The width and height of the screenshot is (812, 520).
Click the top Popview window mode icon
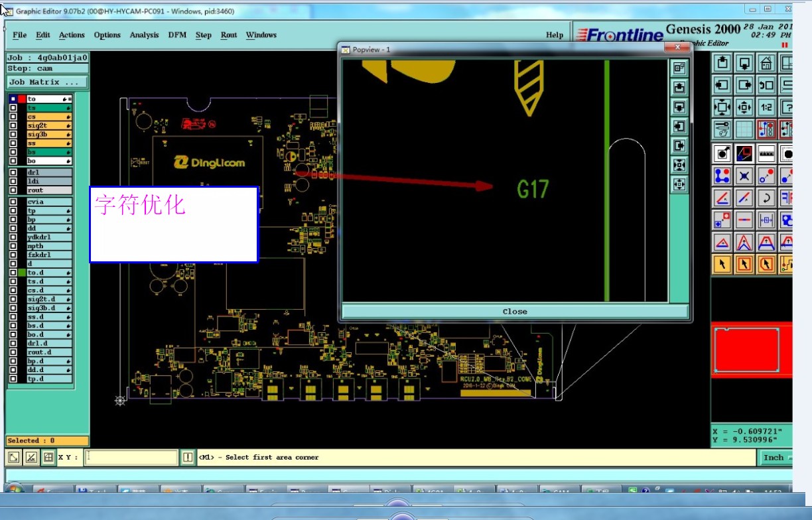(x=679, y=67)
